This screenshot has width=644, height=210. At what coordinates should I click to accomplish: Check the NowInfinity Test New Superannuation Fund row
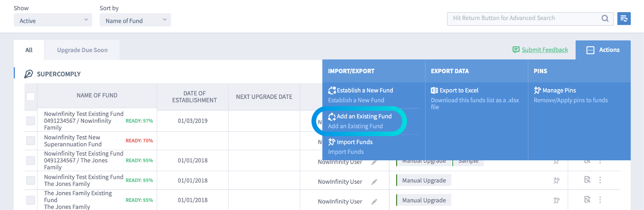click(x=31, y=140)
